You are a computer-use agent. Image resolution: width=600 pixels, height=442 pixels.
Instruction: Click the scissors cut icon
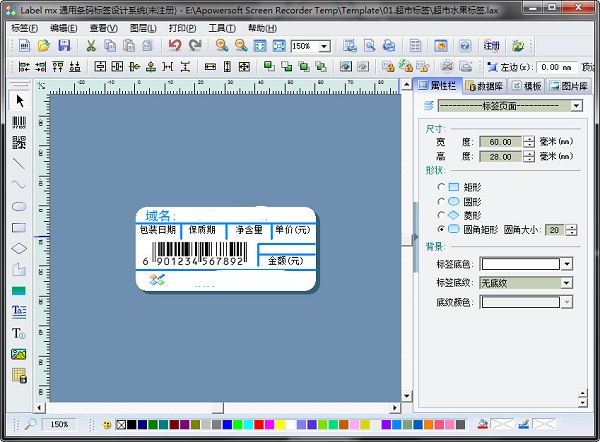(91, 46)
